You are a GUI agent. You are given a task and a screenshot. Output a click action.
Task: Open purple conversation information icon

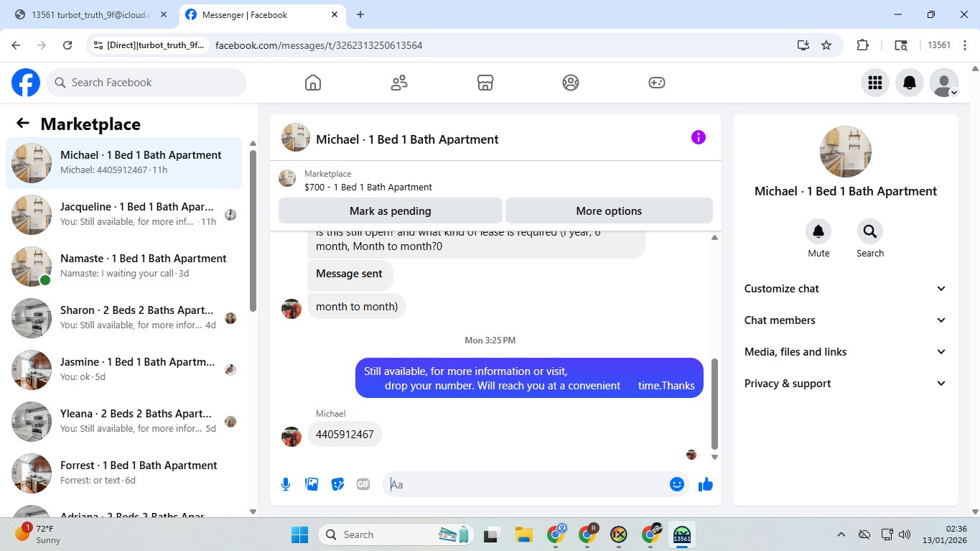[x=699, y=137]
